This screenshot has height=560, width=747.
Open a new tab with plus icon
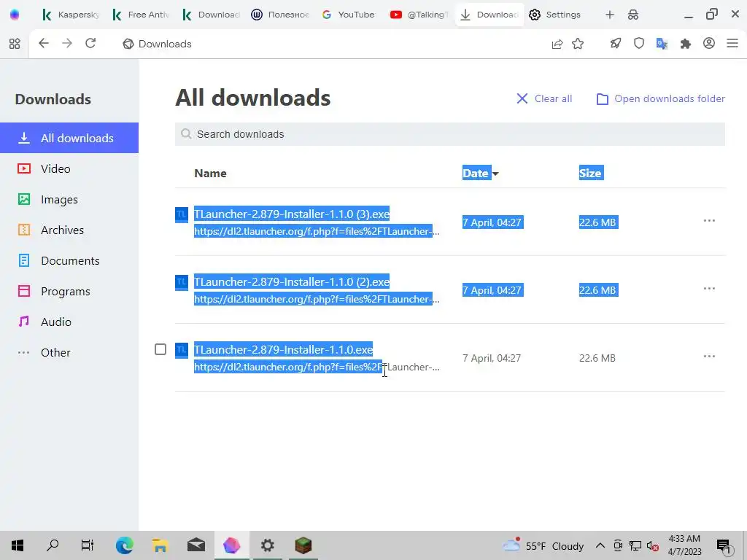[610, 15]
